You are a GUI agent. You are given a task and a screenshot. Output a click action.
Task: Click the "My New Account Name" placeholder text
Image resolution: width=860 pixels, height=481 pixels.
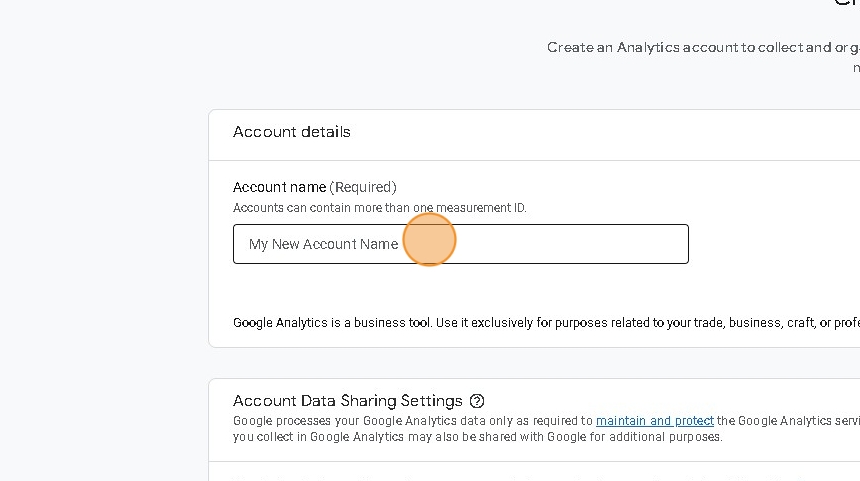point(323,244)
